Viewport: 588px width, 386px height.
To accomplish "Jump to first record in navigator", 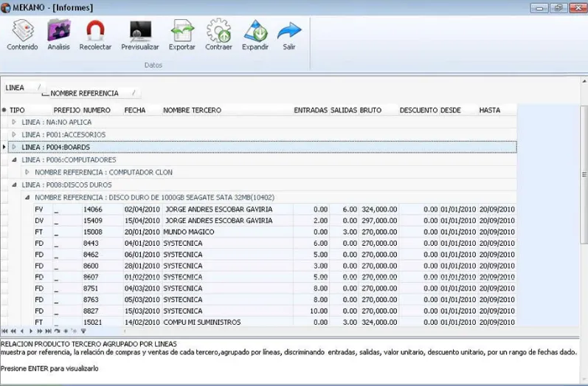I will (4, 331).
